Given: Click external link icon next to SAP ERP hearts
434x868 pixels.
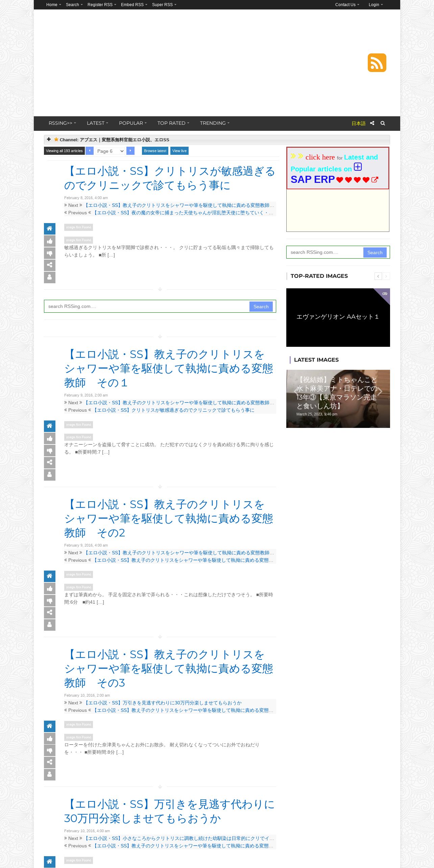Looking at the screenshot, I should [375, 180].
